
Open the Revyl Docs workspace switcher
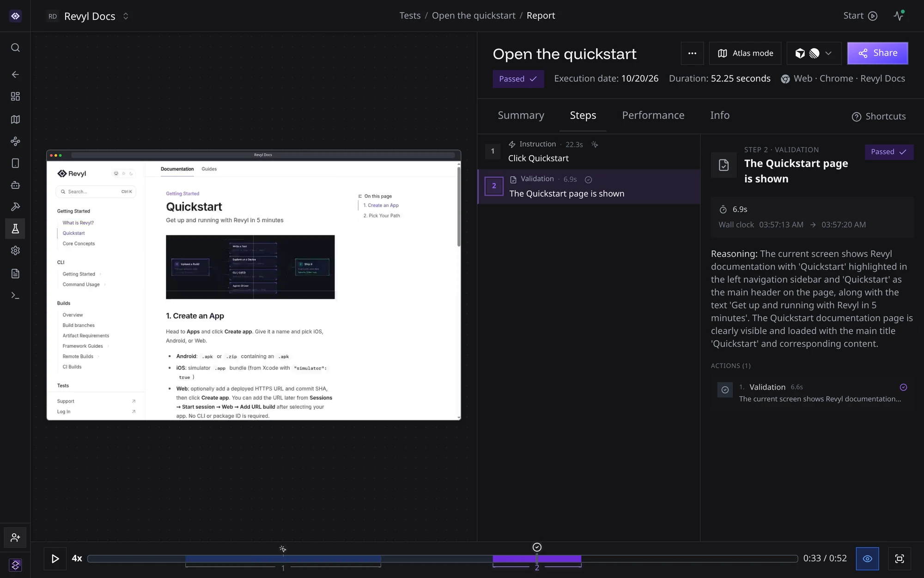pos(88,16)
